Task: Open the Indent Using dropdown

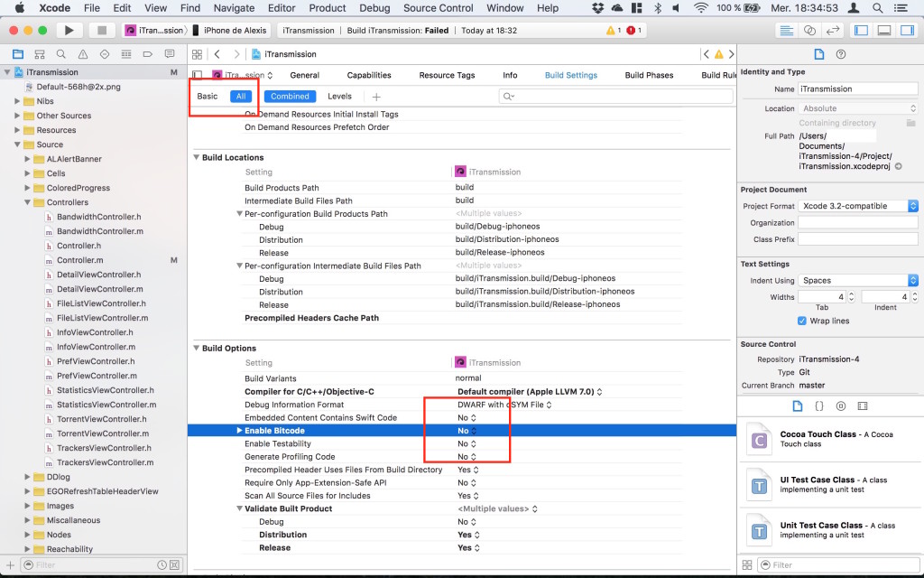Action: click(858, 280)
